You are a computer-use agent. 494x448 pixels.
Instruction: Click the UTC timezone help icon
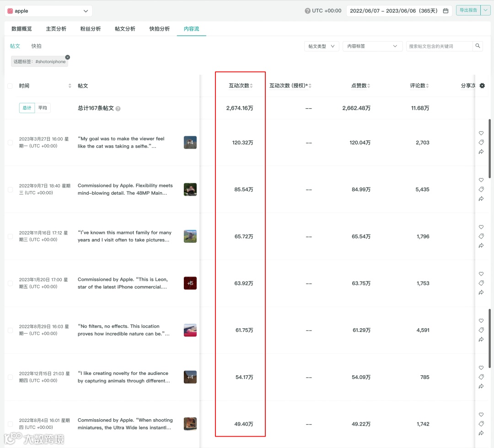(307, 11)
